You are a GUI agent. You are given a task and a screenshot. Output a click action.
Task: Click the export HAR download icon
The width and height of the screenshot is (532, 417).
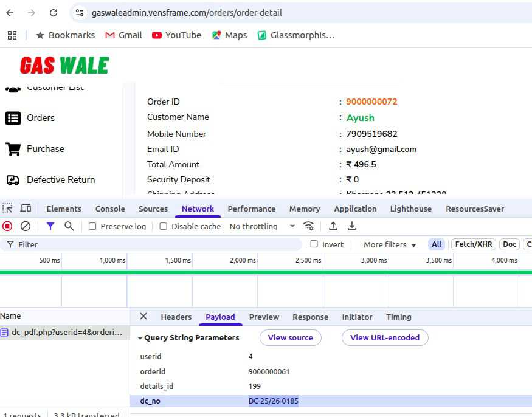pos(352,226)
